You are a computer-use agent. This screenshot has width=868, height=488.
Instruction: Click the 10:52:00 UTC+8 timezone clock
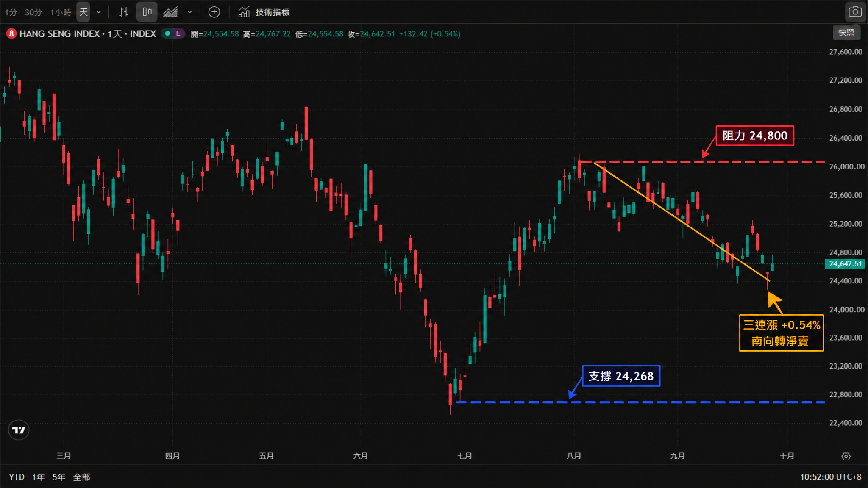point(831,477)
